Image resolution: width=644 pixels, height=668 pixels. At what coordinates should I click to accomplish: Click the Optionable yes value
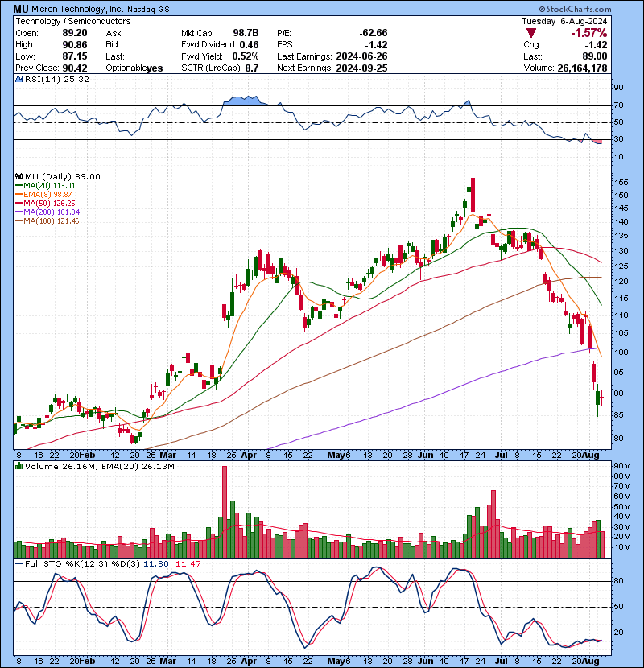pos(155,68)
